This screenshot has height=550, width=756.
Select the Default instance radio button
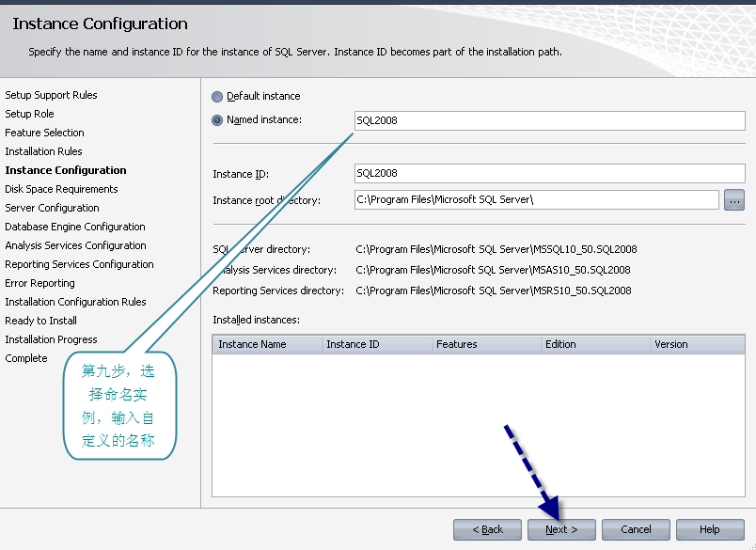pos(217,97)
